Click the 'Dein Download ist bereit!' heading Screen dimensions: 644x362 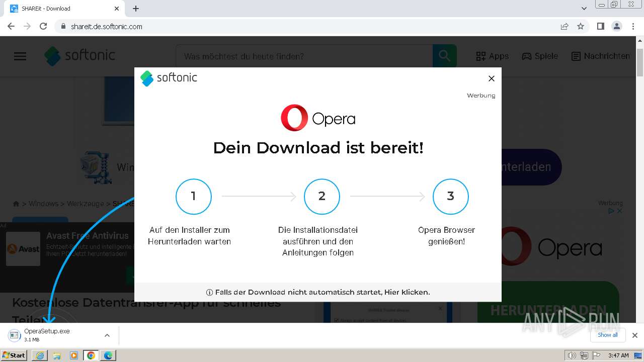pyautogui.click(x=318, y=148)
